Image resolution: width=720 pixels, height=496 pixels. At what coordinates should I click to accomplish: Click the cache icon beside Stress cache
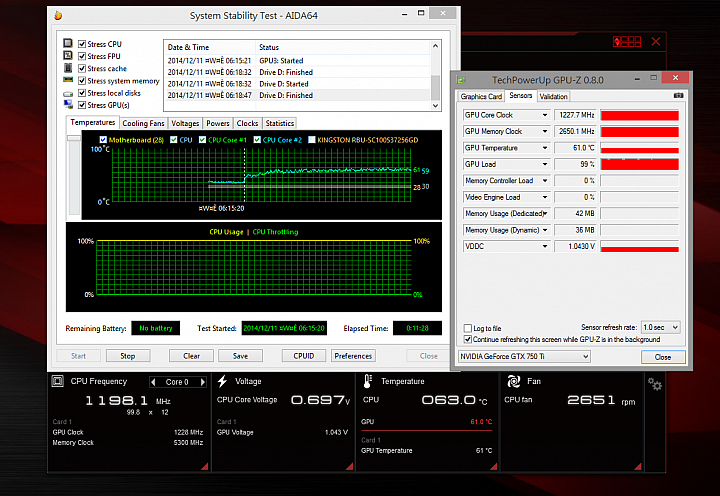click(68, 68)
